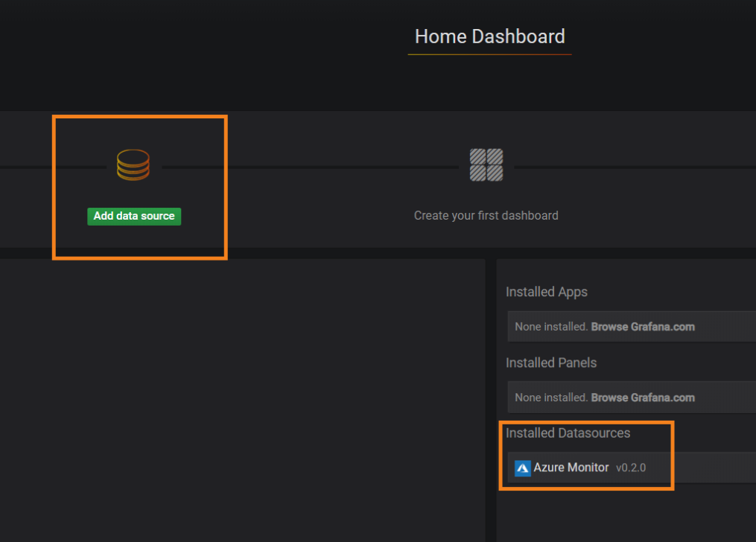756x542 pixels.
Task: Open Browse Grafana.com under Installed Panels
Action: [642, 398]
